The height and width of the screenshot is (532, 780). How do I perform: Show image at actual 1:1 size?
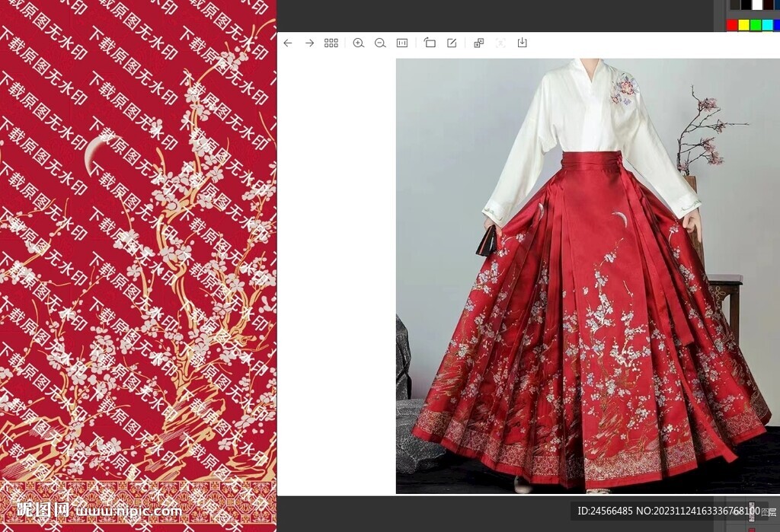(402, 43)
